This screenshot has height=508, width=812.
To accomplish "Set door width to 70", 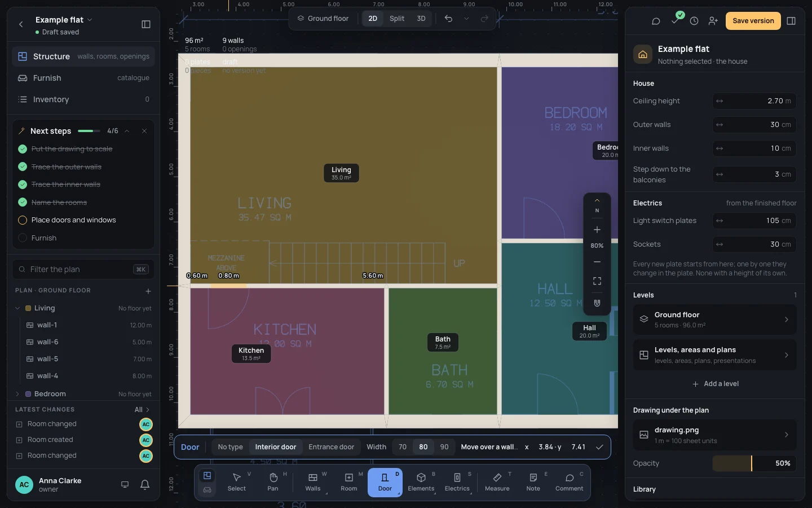I will pyautogui.click(x=403, y=447).
